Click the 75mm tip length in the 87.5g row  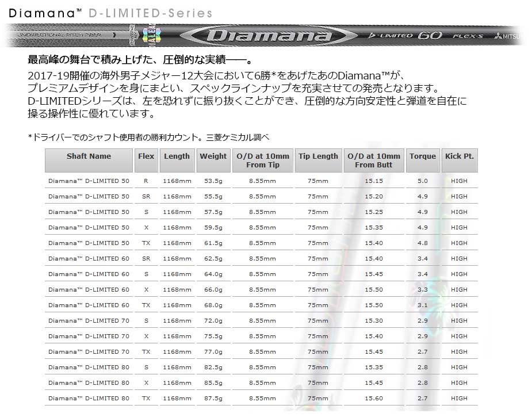(318, 399)
